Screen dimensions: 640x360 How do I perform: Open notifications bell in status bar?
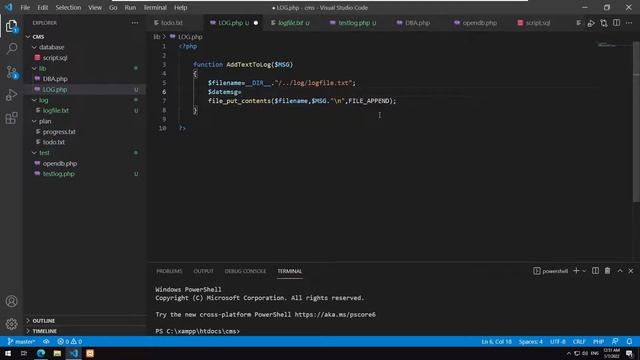coord(629,341)
